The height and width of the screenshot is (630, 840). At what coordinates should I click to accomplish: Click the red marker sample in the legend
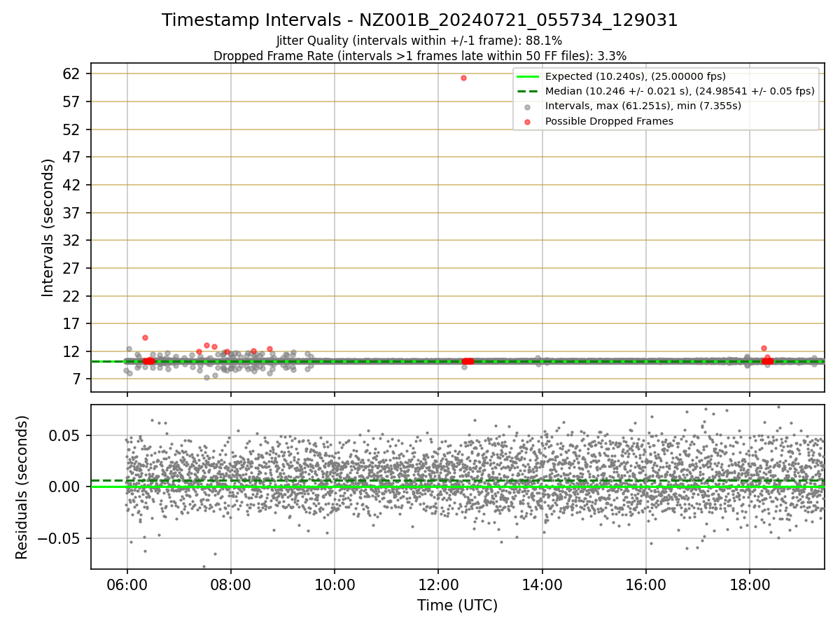[528, 121]
